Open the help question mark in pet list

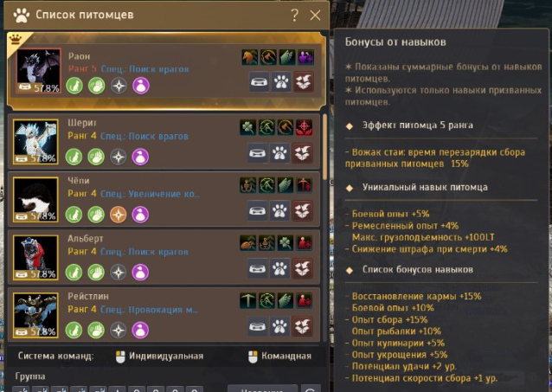pyautogui.click(x=295, y=15)
